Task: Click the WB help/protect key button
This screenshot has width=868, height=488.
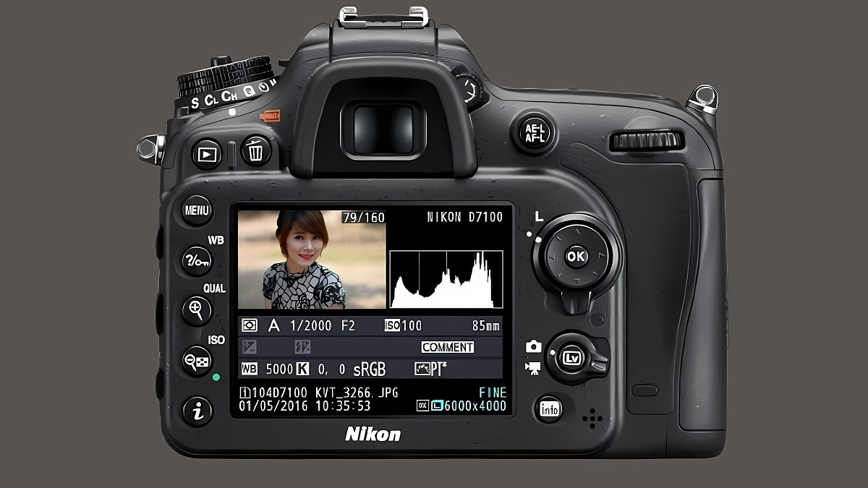Action: coord(196,260)
